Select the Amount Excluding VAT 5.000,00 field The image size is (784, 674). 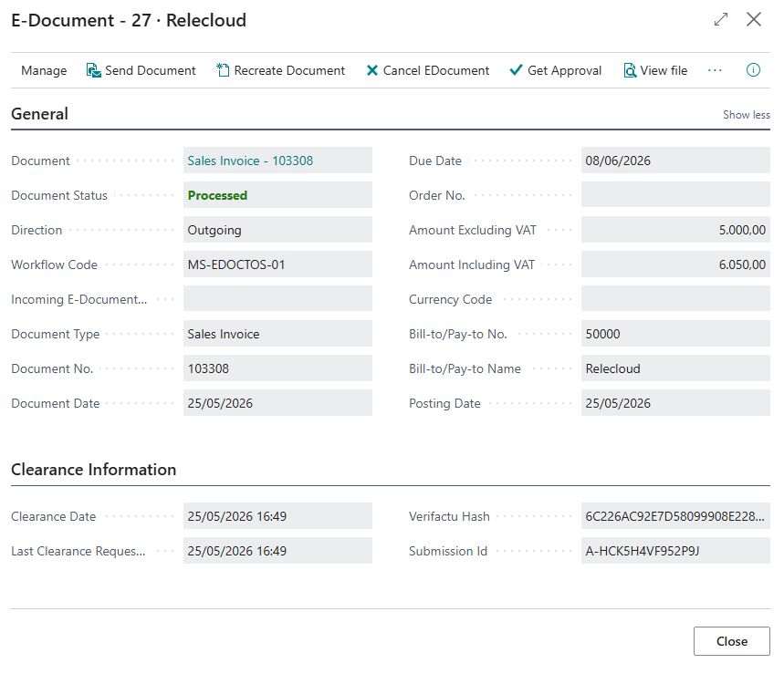(x=675, y=229)
